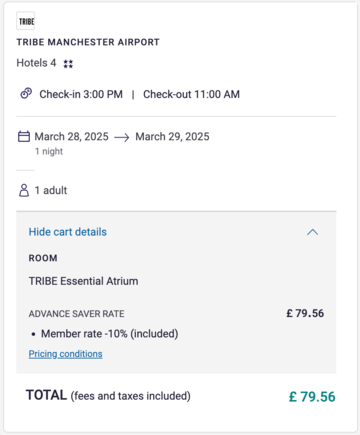Click the Hotels 4 category text
Screen dimensions: 360x435
(36, 63)
